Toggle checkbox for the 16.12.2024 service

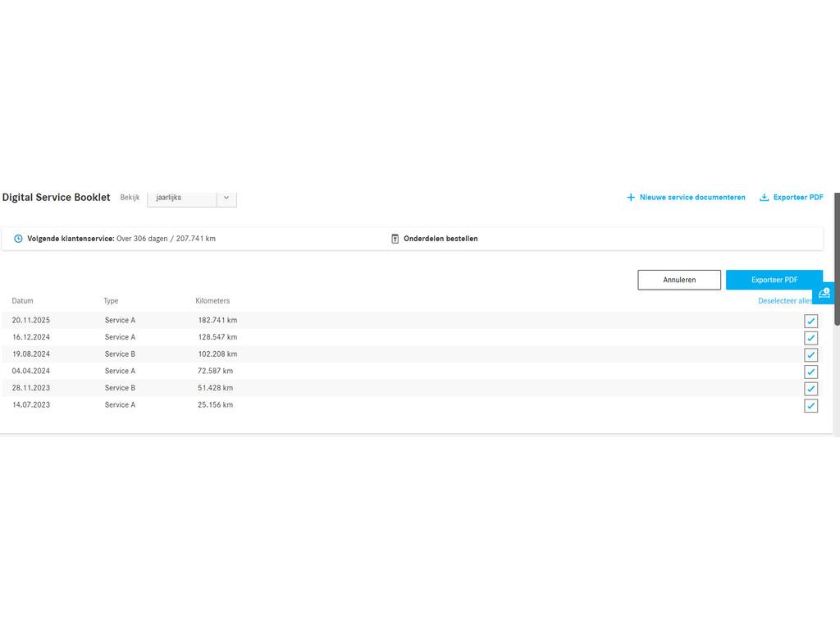tap(810, 338)
